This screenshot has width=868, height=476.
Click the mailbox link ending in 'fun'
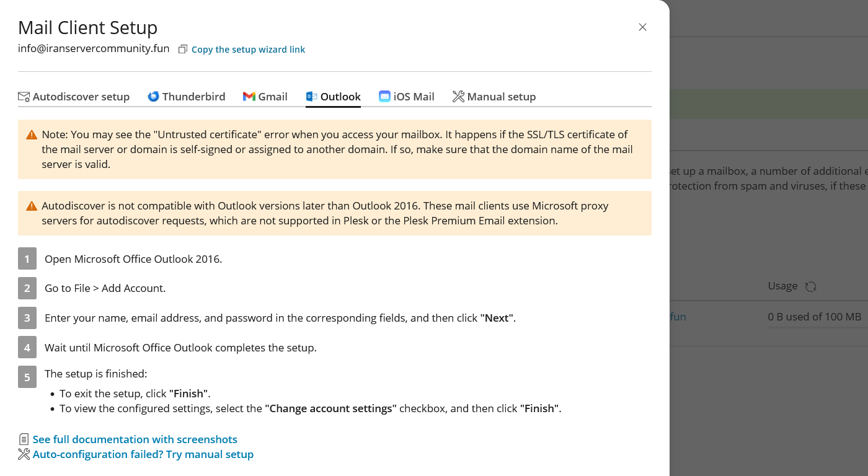(x=679, y=316)
